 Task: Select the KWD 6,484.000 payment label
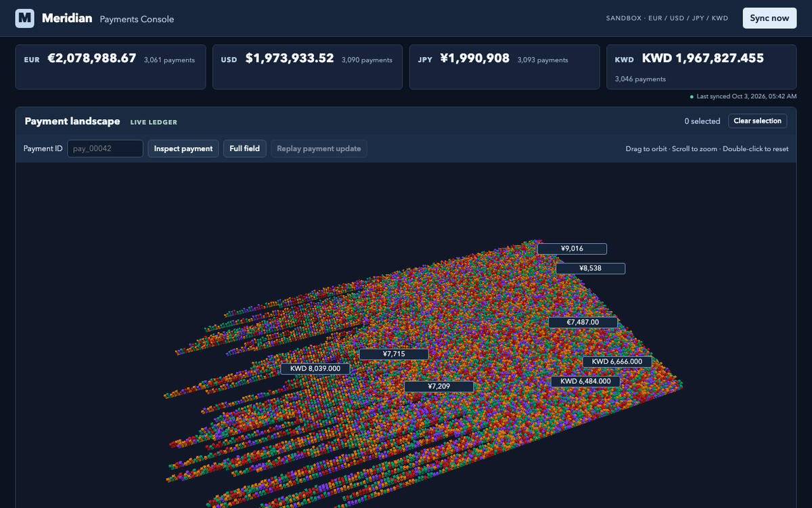click(x=585, y=381)
